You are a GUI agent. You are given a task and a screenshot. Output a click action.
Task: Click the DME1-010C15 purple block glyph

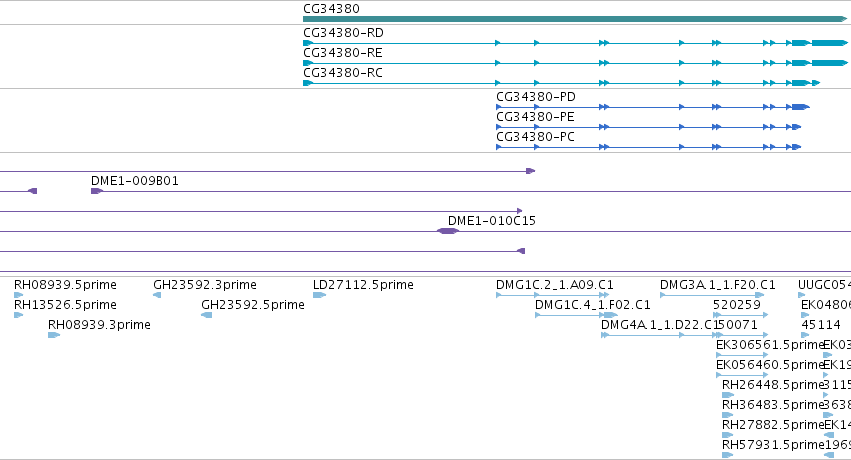pyautogui.click(x=448, y=231)
